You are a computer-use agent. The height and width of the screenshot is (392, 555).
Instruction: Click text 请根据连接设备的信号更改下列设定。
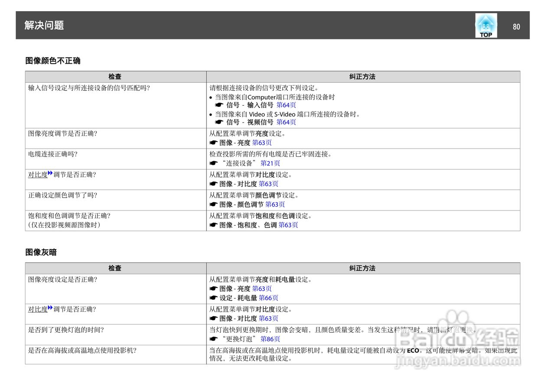[264, 87]
